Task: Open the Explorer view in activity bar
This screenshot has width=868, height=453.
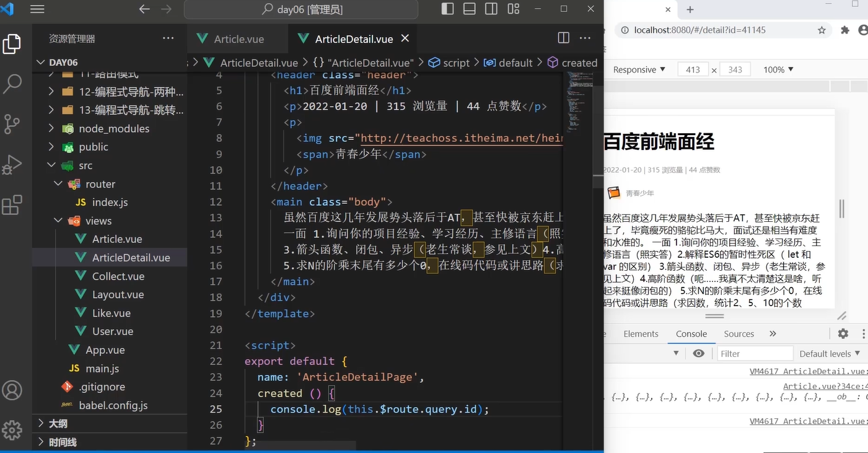Action: click(x=12, y=45)
